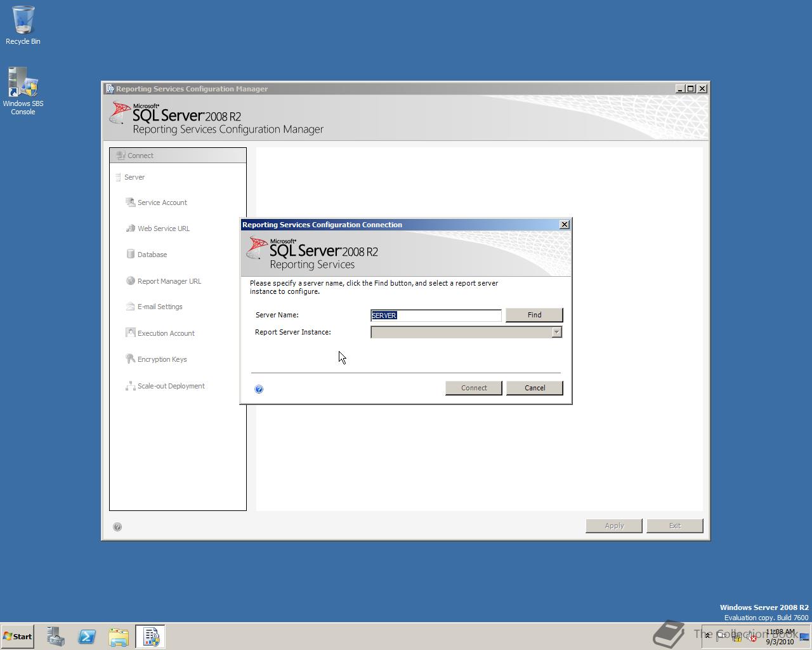This screenshot has height=650, width=812.
Task: Launch Windows PowerShell from the taskbar
Action: tap(87, 637)
